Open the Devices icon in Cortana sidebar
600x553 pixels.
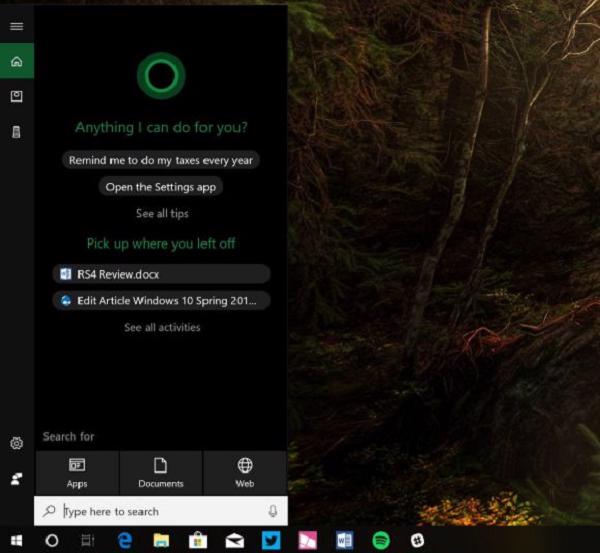point(16,131)
